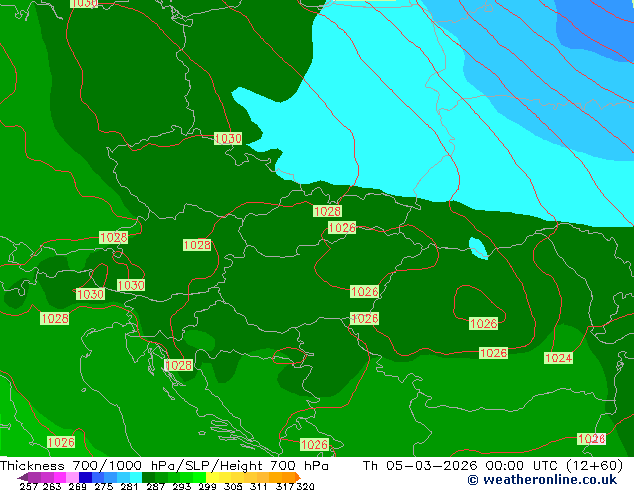Click the dark blue legend swatch
This screenshot has width=634, height=490.
(85, 477)
